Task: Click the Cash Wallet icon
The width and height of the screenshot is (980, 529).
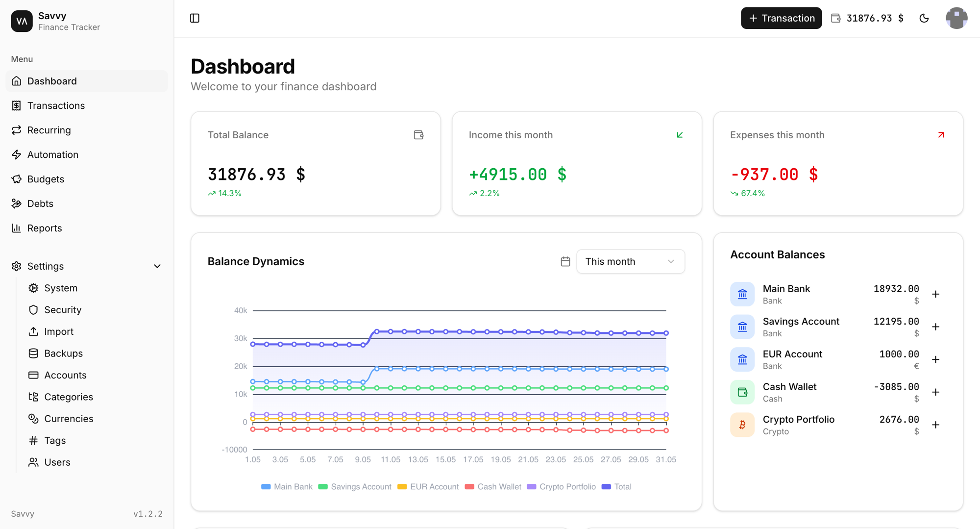Action: click(742, 392)
